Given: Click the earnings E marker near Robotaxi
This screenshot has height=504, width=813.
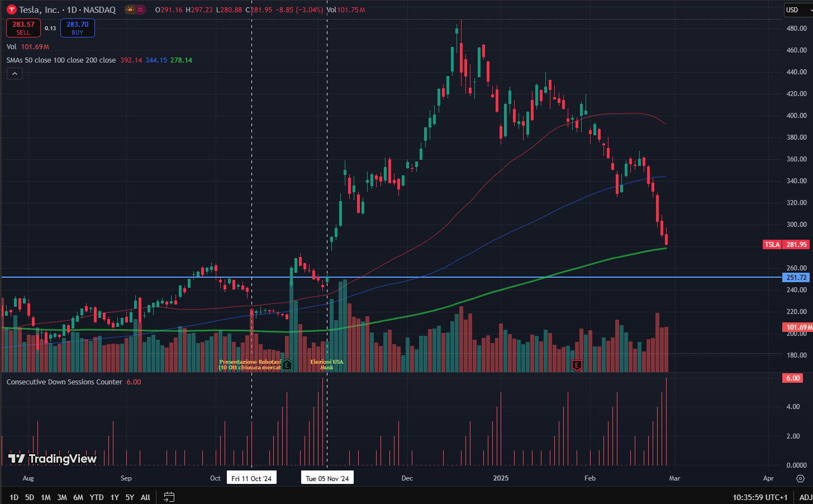Looking at the screenshot, I should [287, 365].
